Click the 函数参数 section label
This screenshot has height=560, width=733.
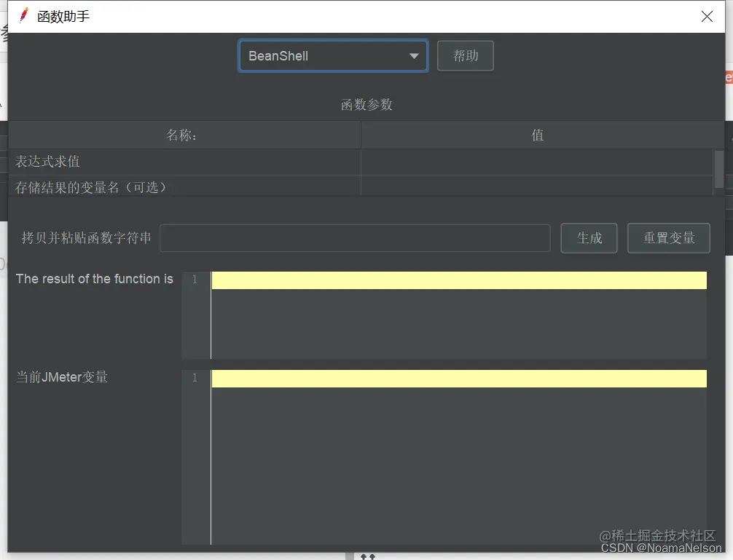tap(366, 105)
